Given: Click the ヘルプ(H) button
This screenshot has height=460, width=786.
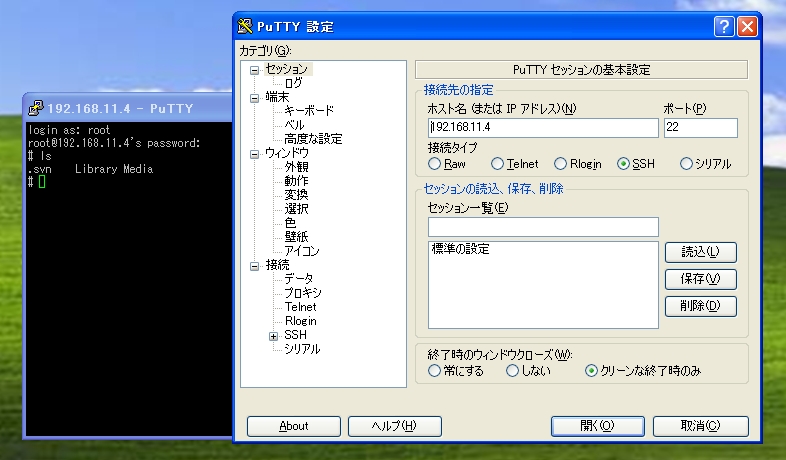Looking at the screenshot, I should (x=395, y=426).
